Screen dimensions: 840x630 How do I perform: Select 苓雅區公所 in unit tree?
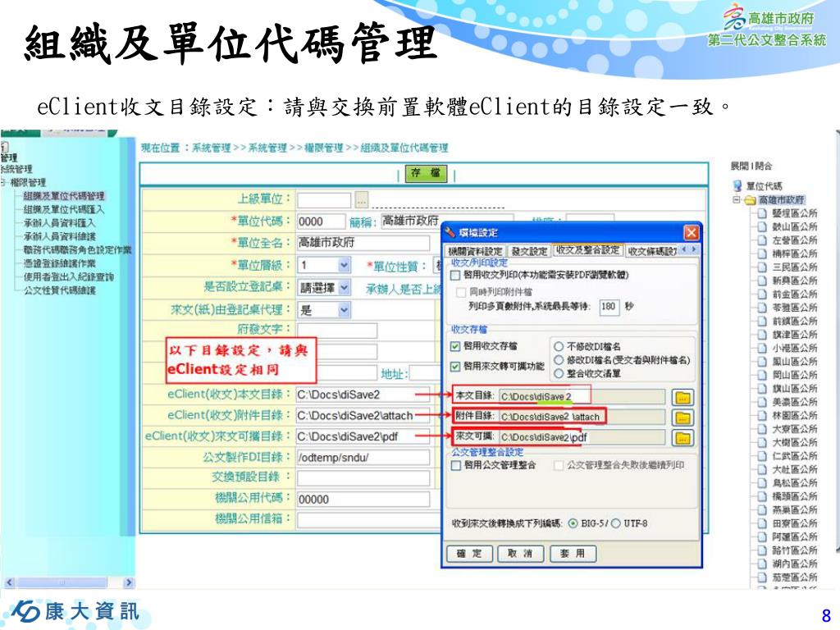point(794,308)
